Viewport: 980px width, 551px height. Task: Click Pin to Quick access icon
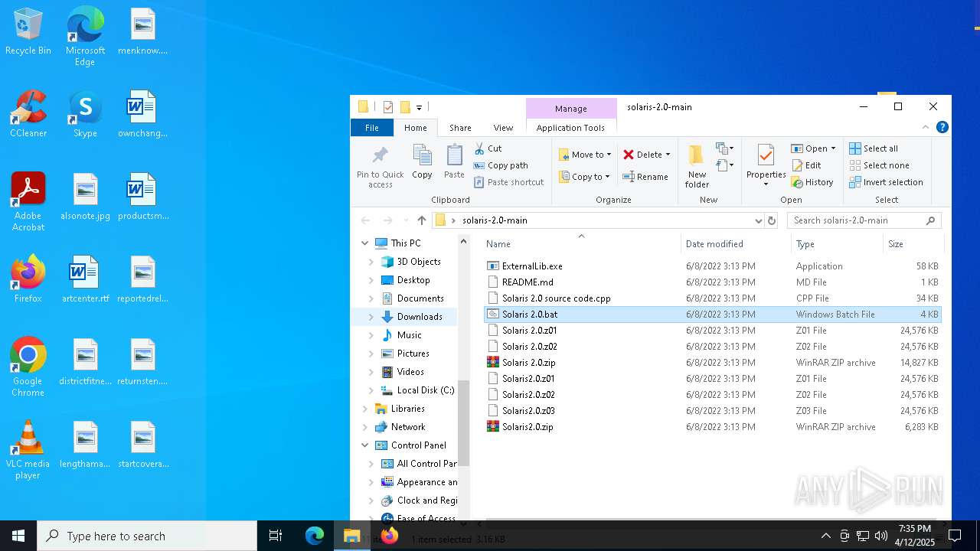[380, 167]
